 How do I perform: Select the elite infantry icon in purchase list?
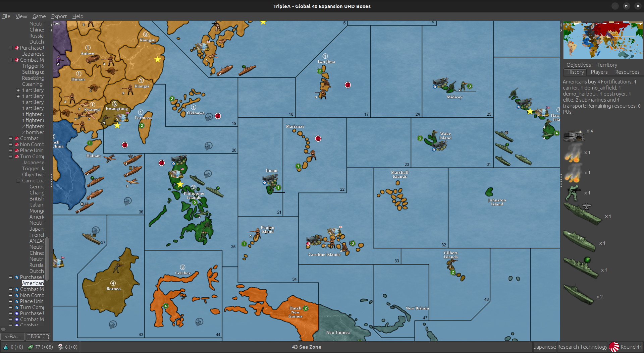pyautogui.click(x=573, y=193)
